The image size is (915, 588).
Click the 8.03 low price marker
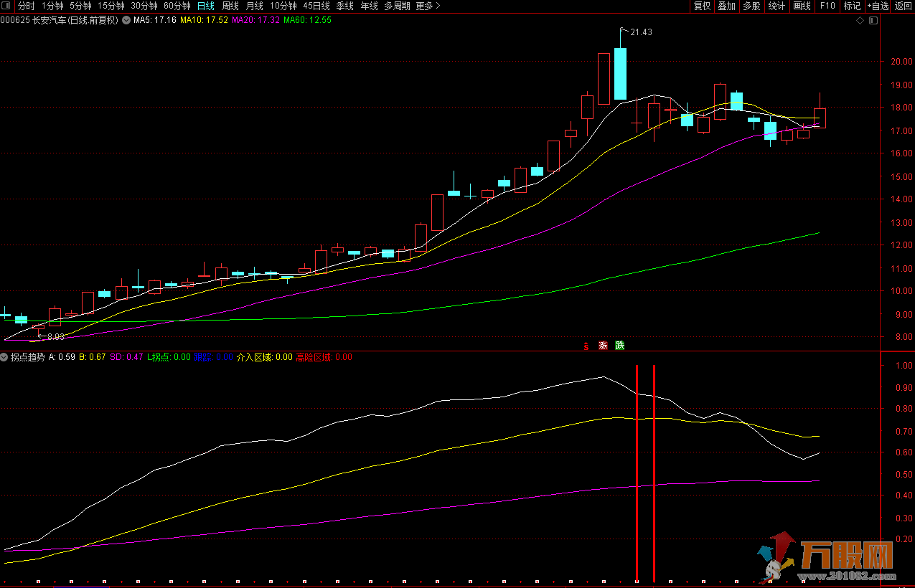(55, 336)
